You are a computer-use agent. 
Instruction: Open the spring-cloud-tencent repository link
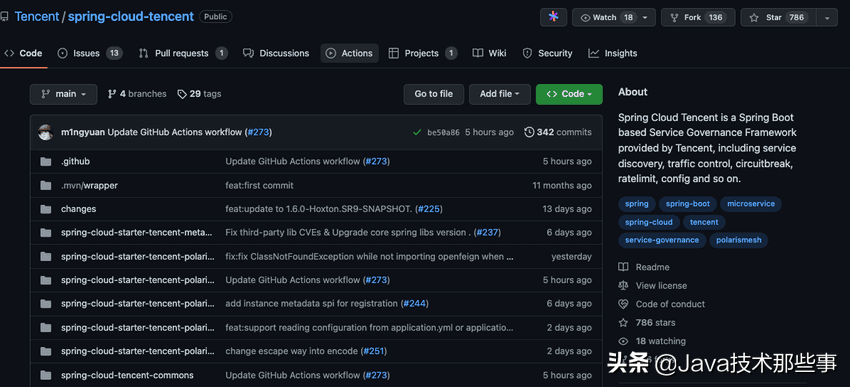(131, 17)
